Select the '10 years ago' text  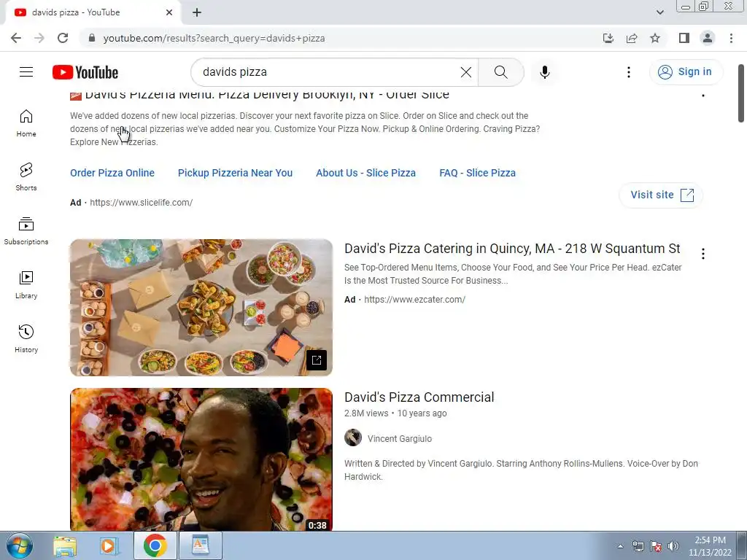pyautogui.click(x=422, y=413)
